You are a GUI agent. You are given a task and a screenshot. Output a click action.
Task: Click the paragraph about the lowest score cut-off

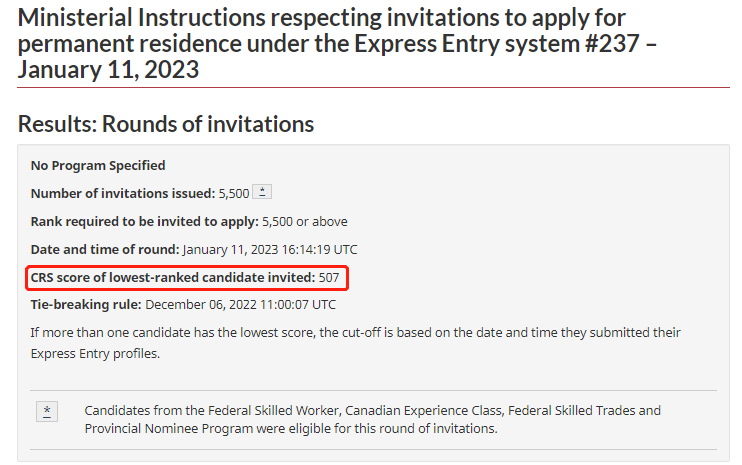pos(355,343)
